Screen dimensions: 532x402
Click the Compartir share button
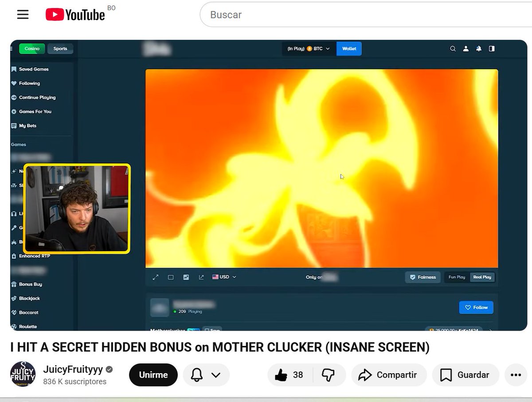pos(389,375)
